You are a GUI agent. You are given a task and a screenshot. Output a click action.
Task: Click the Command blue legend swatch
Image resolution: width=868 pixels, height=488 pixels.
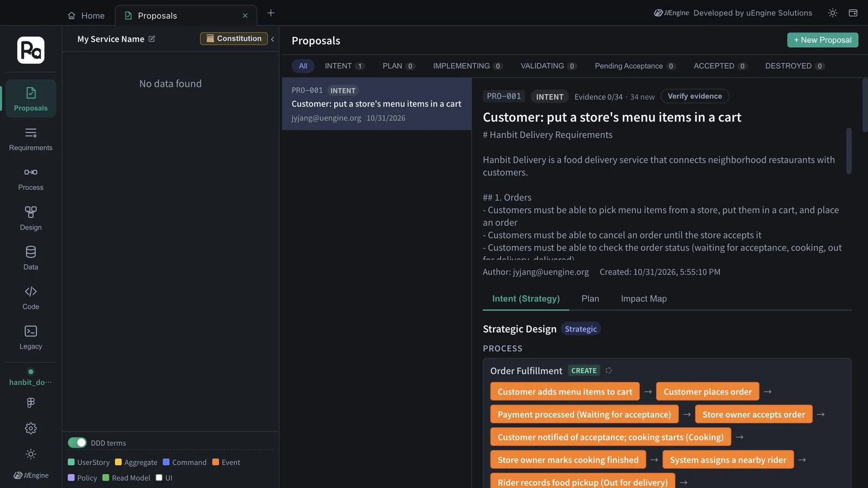166,462
